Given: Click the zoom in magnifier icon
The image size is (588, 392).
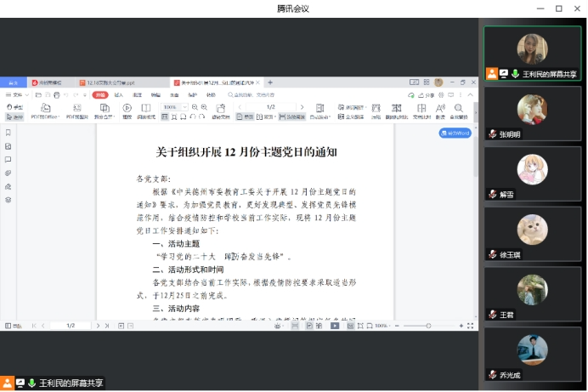Looking at the screenshot, I should 205,107.
